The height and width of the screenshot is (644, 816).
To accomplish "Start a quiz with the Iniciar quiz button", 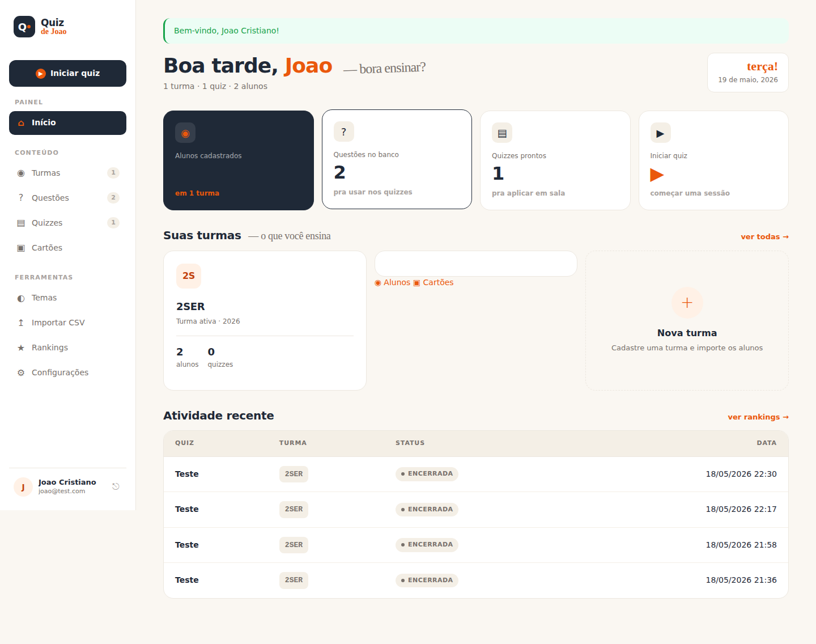I will [x=67, y=73].
